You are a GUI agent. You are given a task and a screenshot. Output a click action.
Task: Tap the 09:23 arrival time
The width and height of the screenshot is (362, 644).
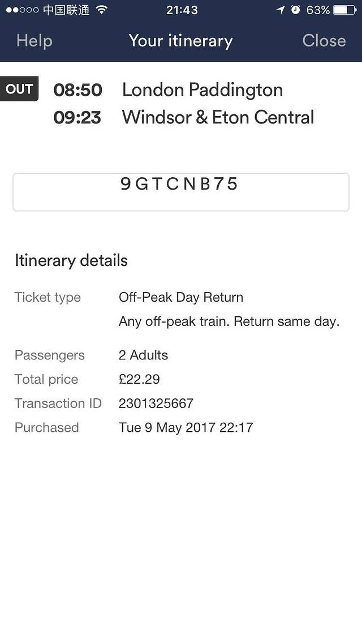coord(77,118)
